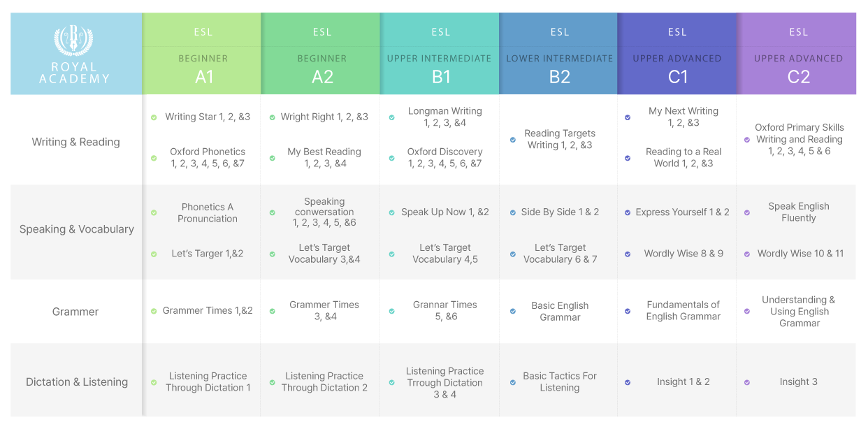Click the check bullet beside Phonetics A Pronunciation

(154, 213)
